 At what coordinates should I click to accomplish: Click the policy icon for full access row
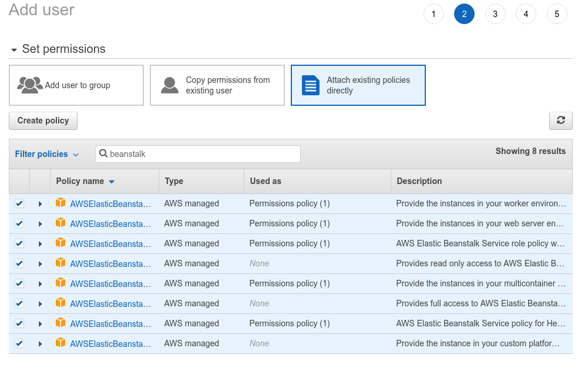click(x=61, y=303)
